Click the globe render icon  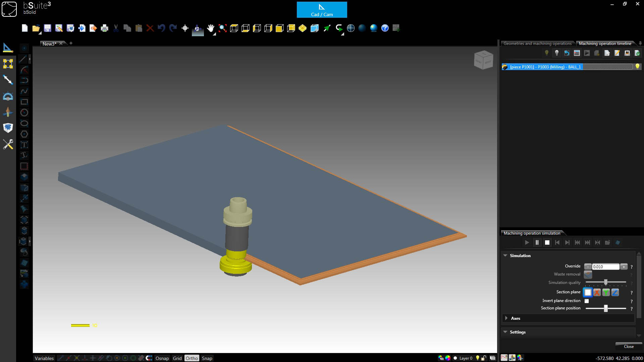click(x=373, y=28)
